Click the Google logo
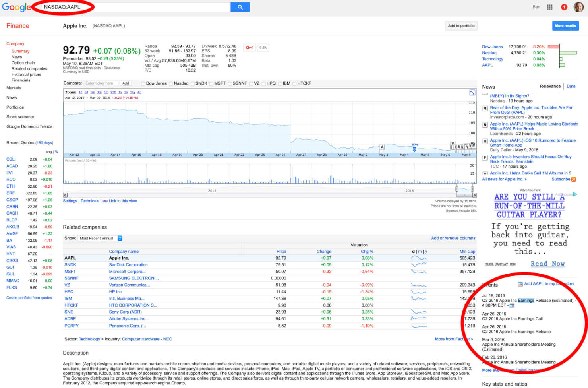Viewport: 588px width, 388px height. pos(16,7)
